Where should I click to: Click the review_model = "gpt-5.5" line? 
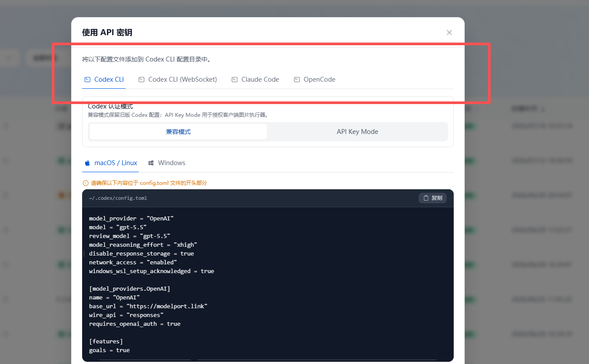pyautogui.click(x=130, y=236)
